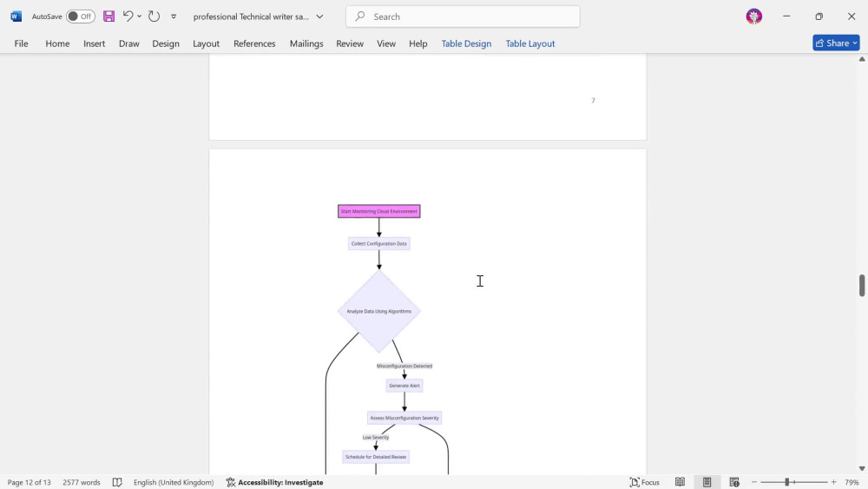Open Customize Quick Access Toolbar dropdown
Viewport: 868px width, 489px height.
(x=174, y=17)
